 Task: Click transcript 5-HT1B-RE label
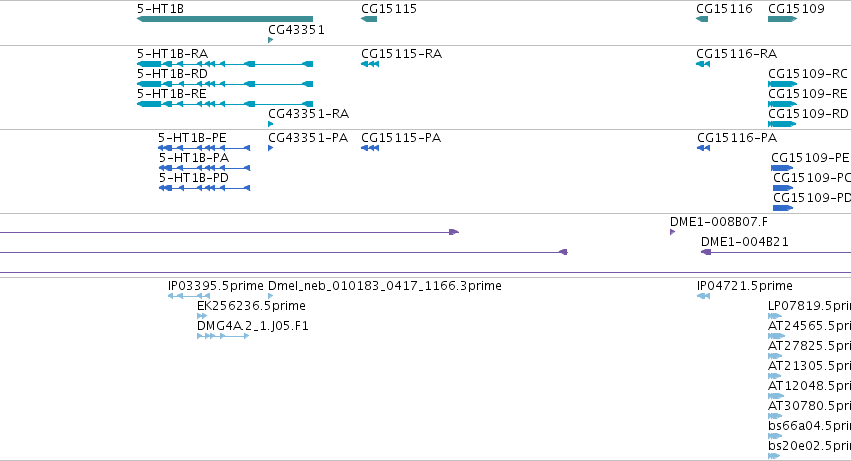172,94
